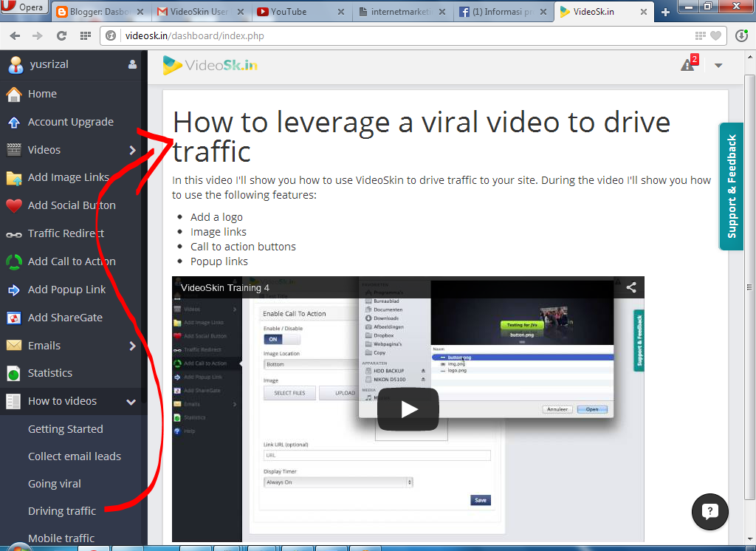Play the VideoSkin Training 4 video
The height and width of the screenshot is (551, 756).
coord(408,409)
